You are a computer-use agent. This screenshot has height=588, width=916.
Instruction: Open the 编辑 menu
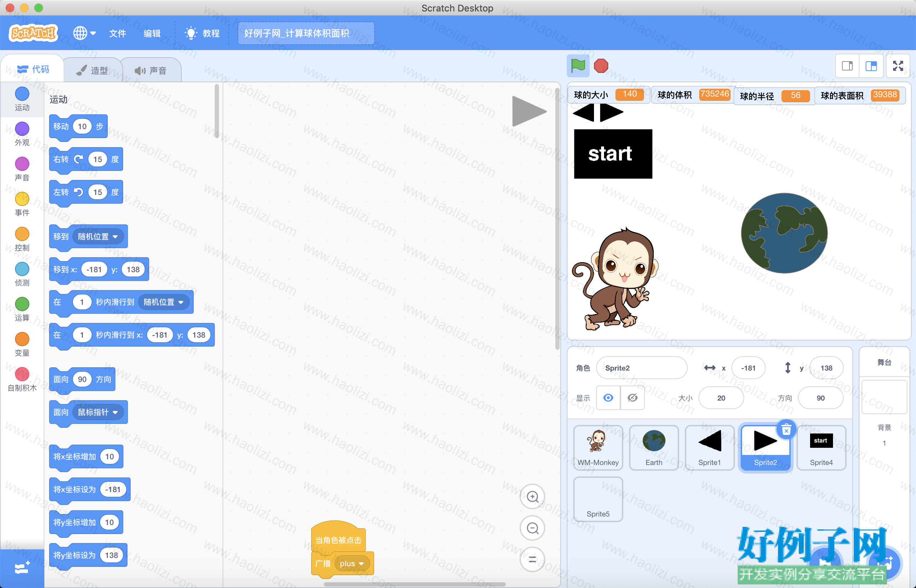152,33
